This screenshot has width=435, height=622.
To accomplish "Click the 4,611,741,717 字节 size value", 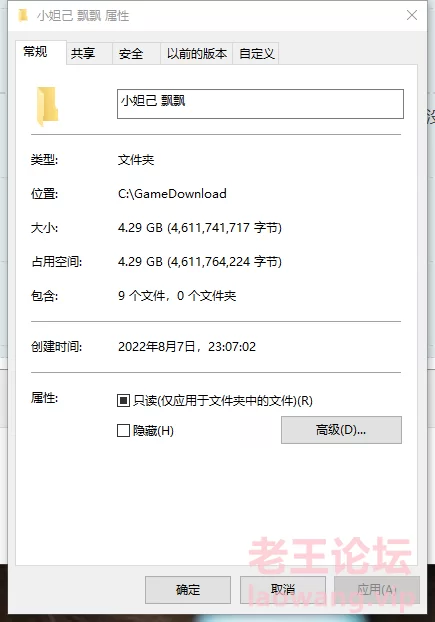I will coord(225,228).
